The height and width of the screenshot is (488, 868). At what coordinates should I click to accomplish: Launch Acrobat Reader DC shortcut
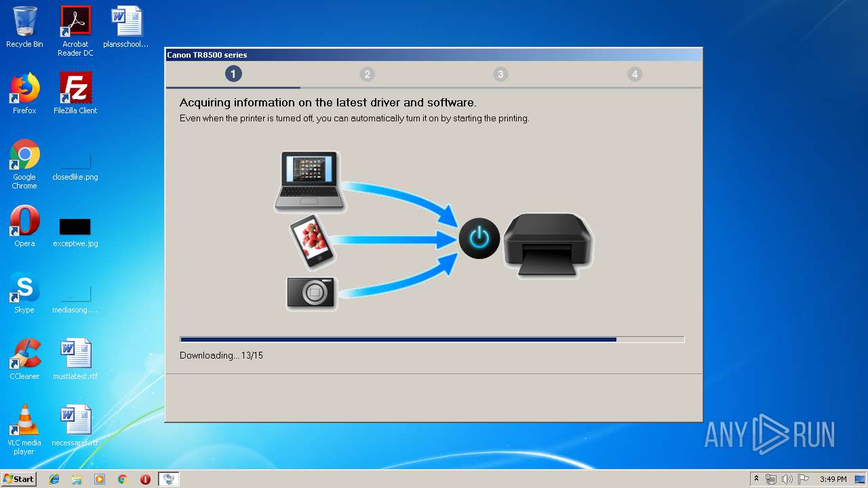click(x=75, y=31)
